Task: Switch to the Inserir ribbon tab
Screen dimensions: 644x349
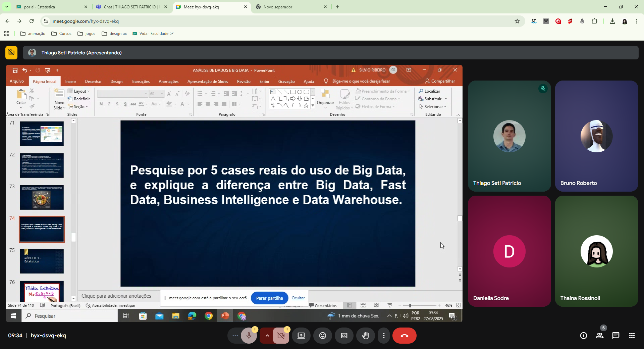Action: (x=70, y=81)
